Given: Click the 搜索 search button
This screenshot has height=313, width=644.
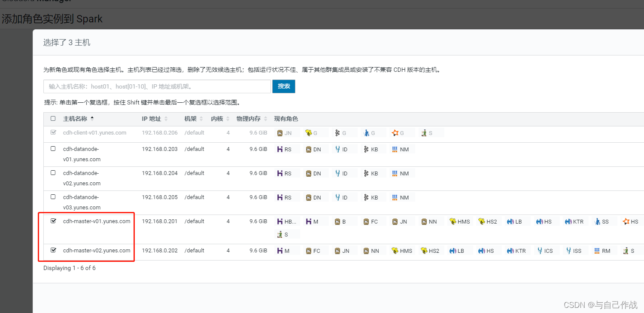Looking at the screenshot, I should [x=284, y=86].
